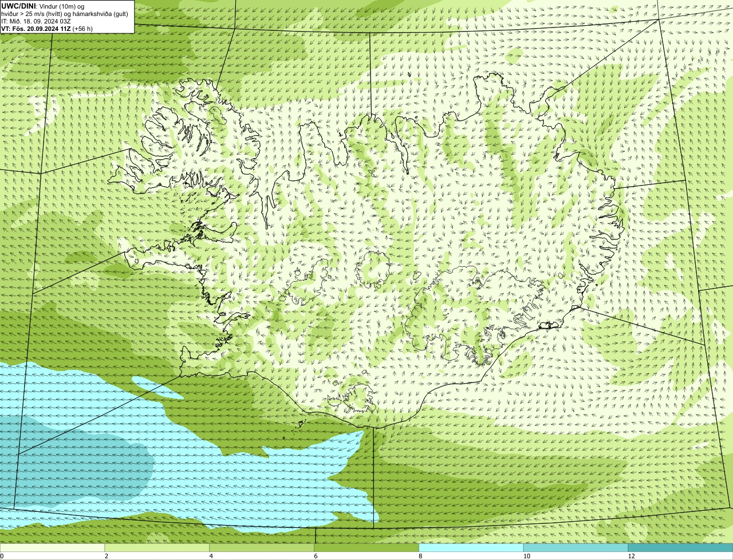Click the legend label "8"

pyautogui.click(x=420, y=556)
